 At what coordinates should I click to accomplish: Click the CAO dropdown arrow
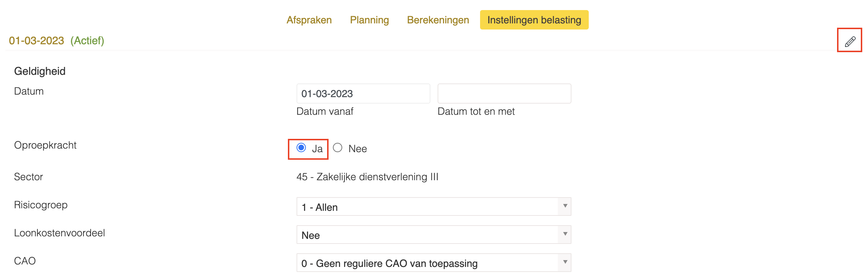[x=565, y=262]
